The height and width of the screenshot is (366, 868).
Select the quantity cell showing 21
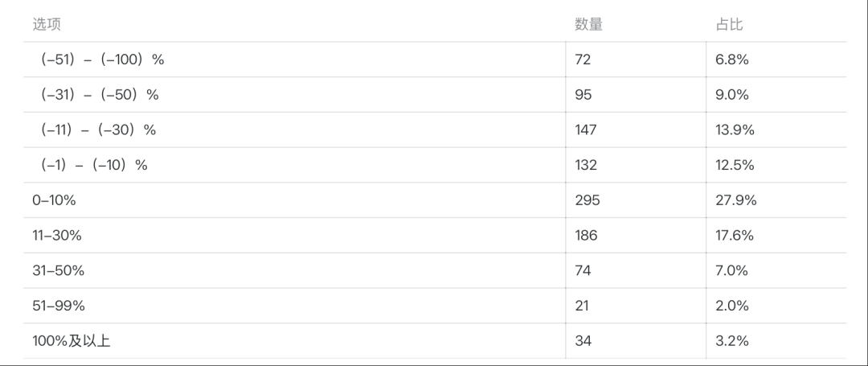(583, 306)
